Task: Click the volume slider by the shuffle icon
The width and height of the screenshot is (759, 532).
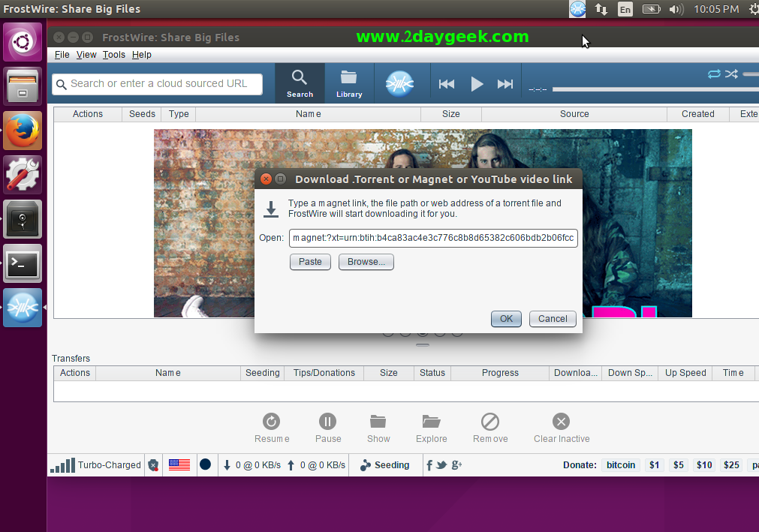Action: (x=751, y=74)
